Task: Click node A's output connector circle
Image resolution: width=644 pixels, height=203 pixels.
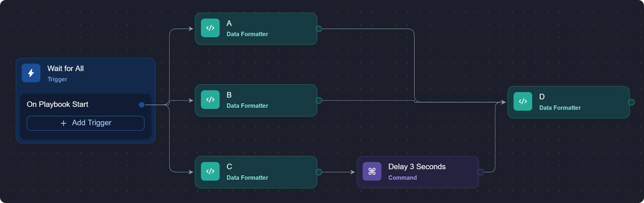Action: click(319, 29)
